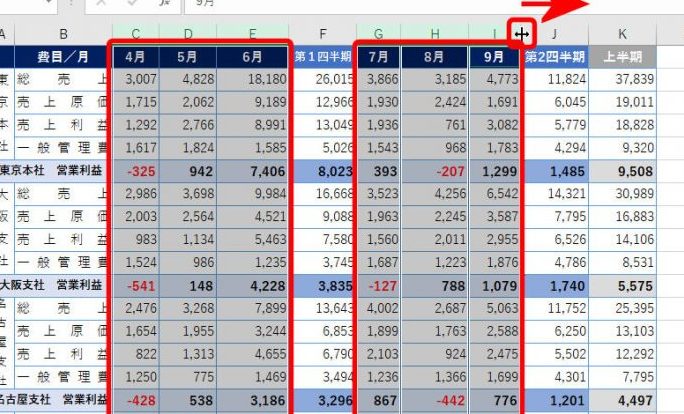Select column G header
The height and width of the screenshot is (414, 684).
point(378,34)
